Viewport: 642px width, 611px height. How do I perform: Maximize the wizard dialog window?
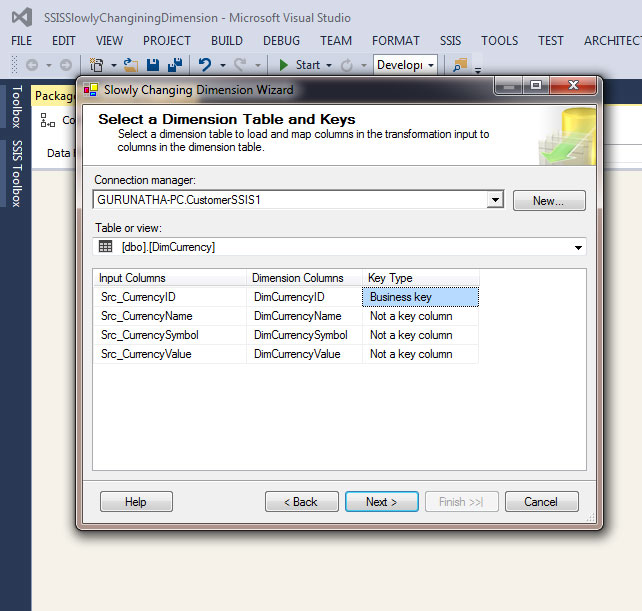pos(536,85)
